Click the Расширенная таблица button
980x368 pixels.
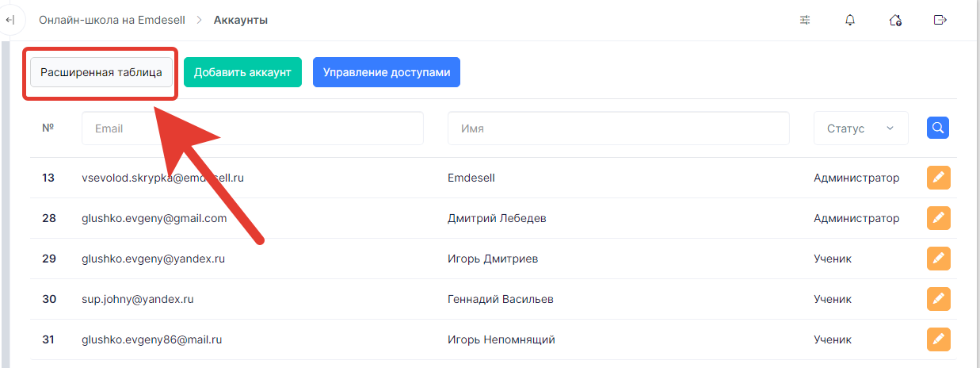[x=101, y=72]
